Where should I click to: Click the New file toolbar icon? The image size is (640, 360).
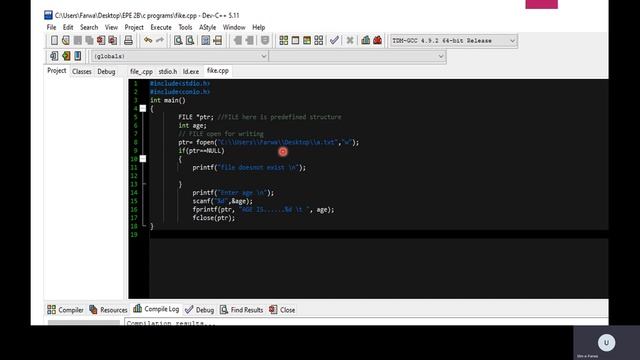click(54, 40)
